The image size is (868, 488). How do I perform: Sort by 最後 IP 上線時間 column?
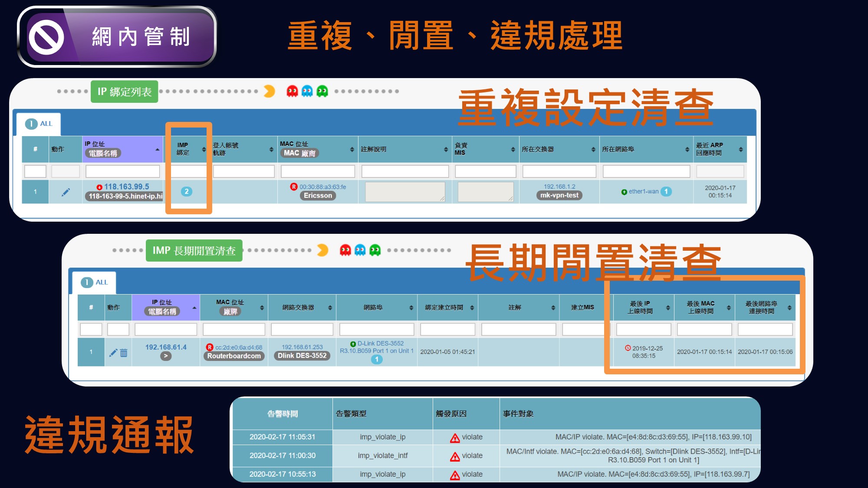(x=668, y=308)
